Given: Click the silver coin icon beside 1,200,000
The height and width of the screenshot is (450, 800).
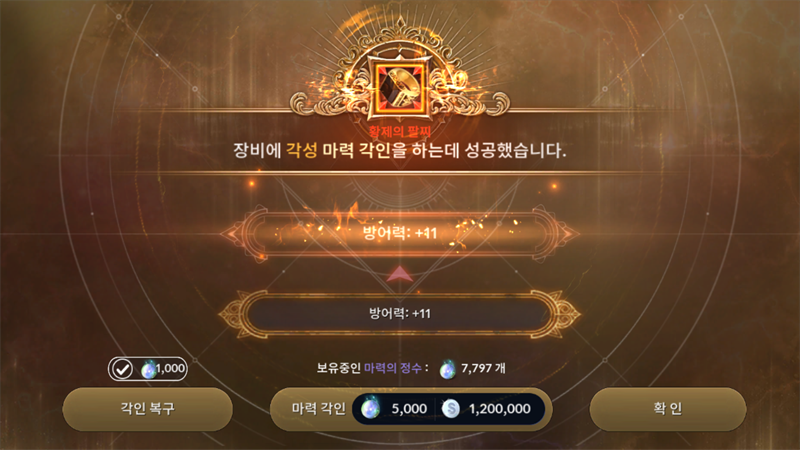Looking at the screenshot, I should pos(451,409).
